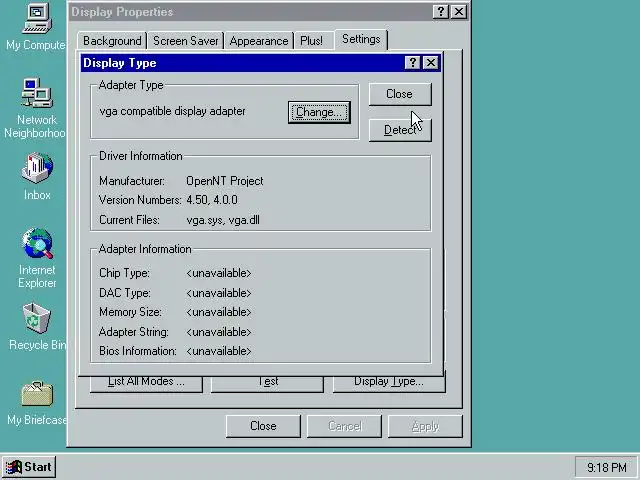Click Close button in Display Type dialog
Viewport: 640px width, 480px height.
(x=400, y=94)
